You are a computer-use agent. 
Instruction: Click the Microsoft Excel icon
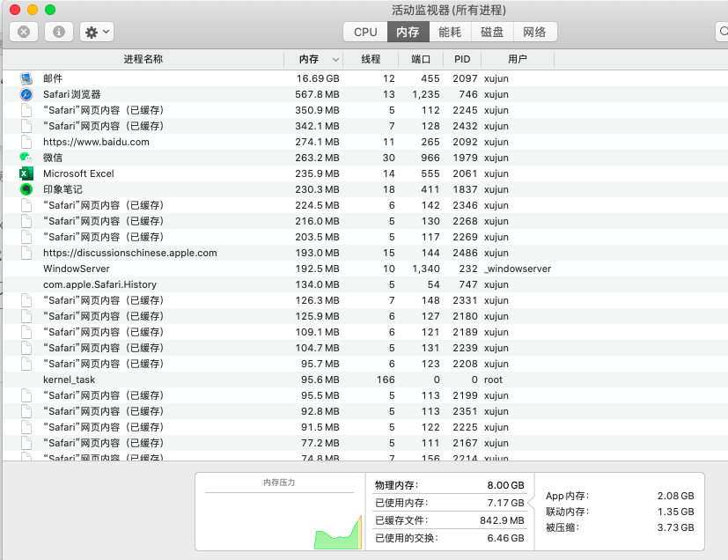click(x=26, y=173)
